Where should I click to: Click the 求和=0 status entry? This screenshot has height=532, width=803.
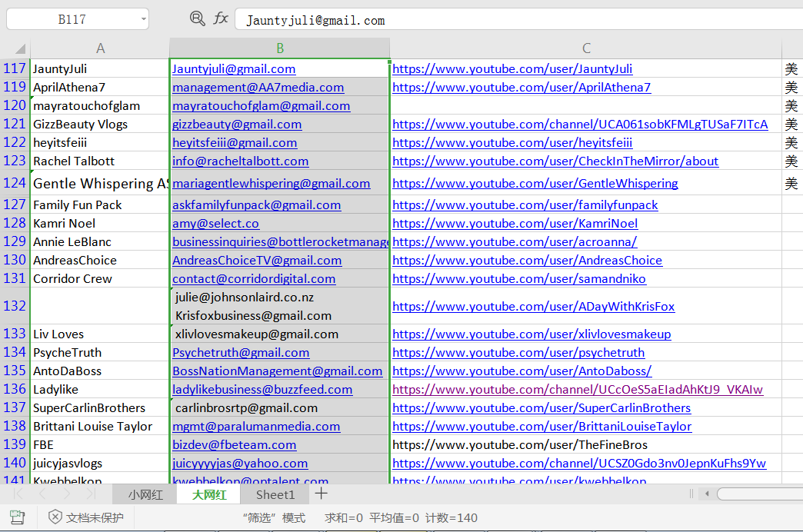(x=344, y=517)
